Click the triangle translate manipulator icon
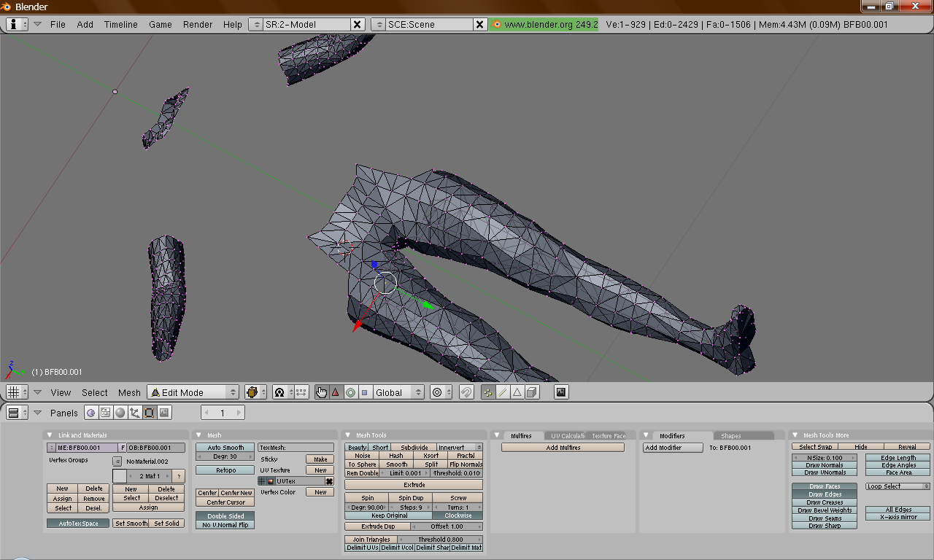This screenshot has width=934, height=560. (336, 392)
